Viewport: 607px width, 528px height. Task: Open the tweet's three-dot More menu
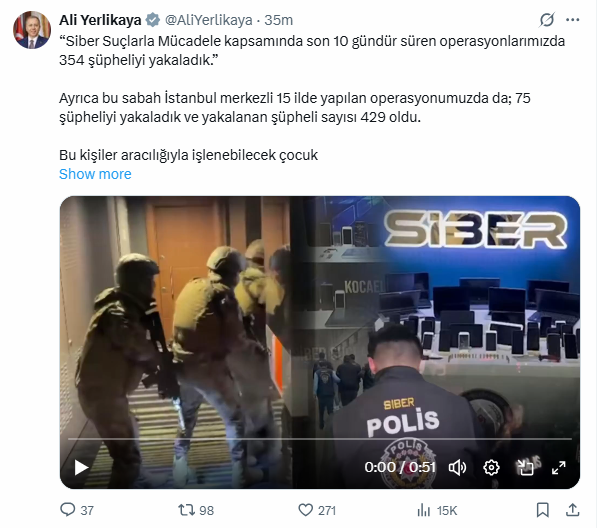coord(572,20)
